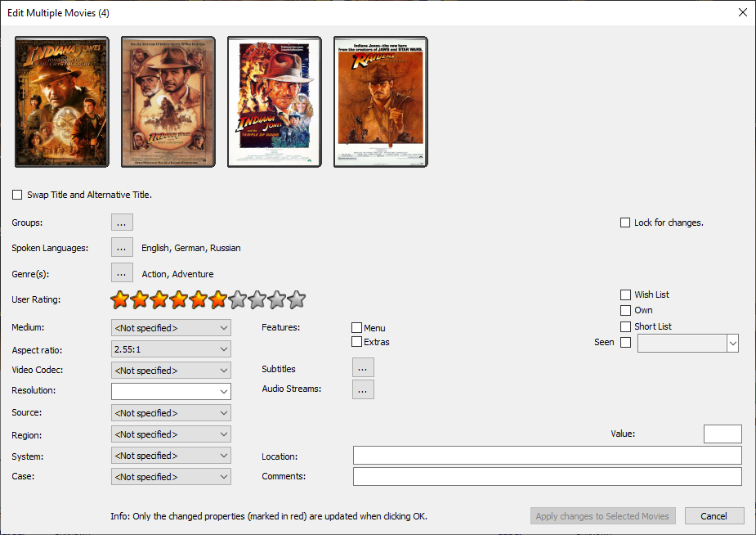Enable Swap Title and Alternative Title

(17, 195)
